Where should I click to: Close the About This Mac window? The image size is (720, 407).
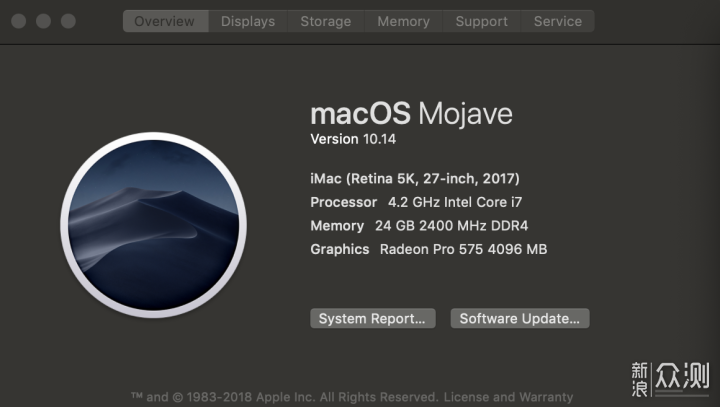18,21
